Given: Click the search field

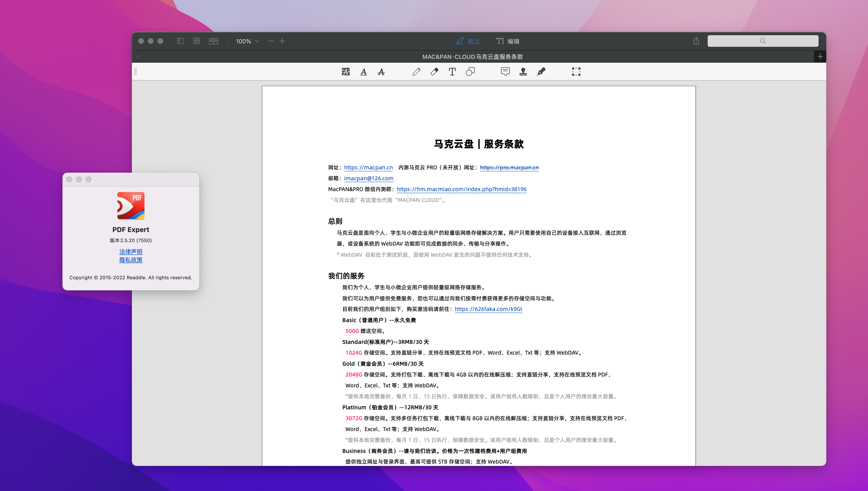Looking at the screenshot, I should (763, 41).
